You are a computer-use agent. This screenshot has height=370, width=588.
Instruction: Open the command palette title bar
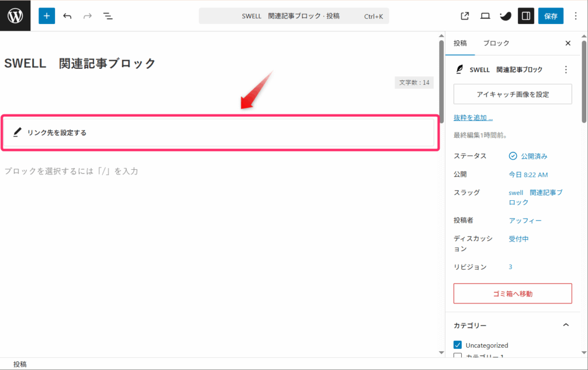pos(293,16)
